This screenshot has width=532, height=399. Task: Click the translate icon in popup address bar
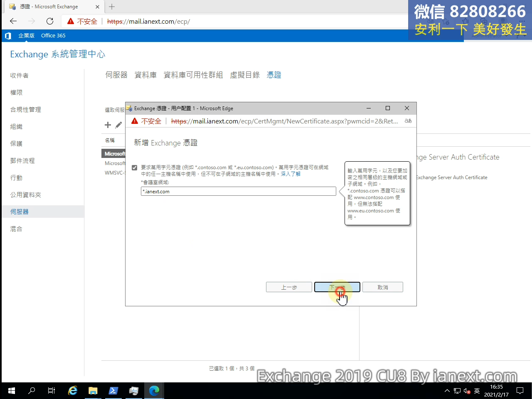(x=408, y=121)
